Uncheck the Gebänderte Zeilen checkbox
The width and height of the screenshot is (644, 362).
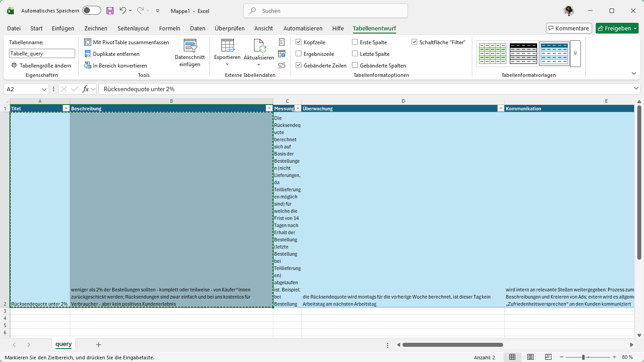pos(299,65)
